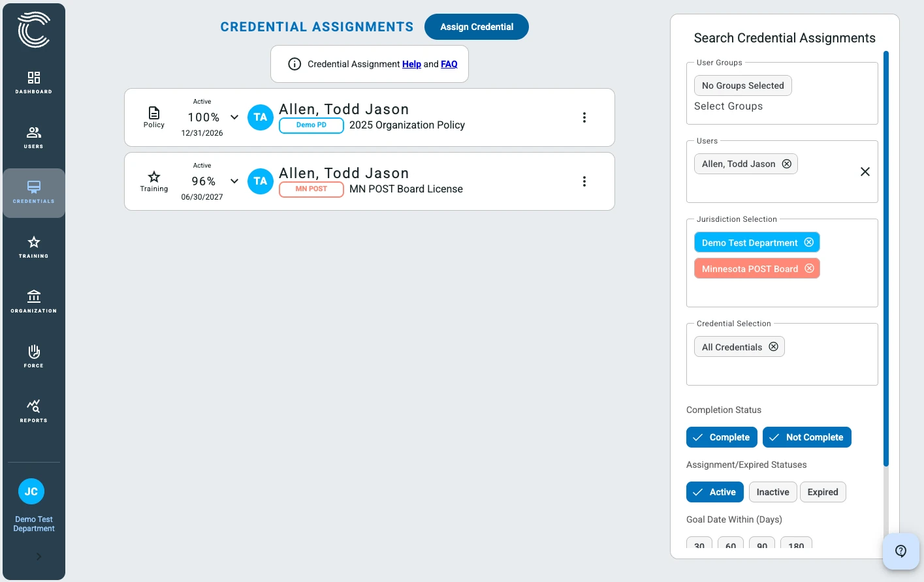
Task: Click the No Groups Selected chip
Action: [x=743, y=85]
